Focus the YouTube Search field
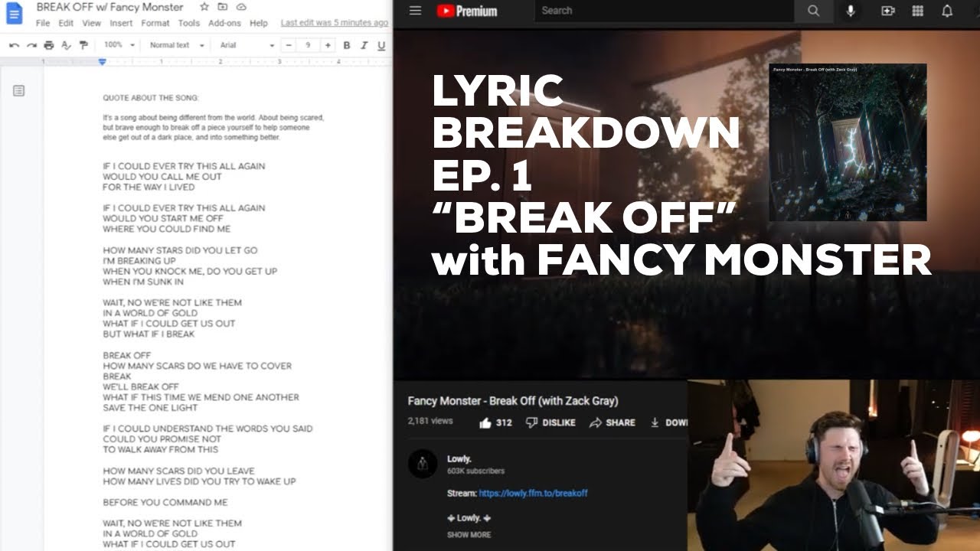 tap(665, 11)
